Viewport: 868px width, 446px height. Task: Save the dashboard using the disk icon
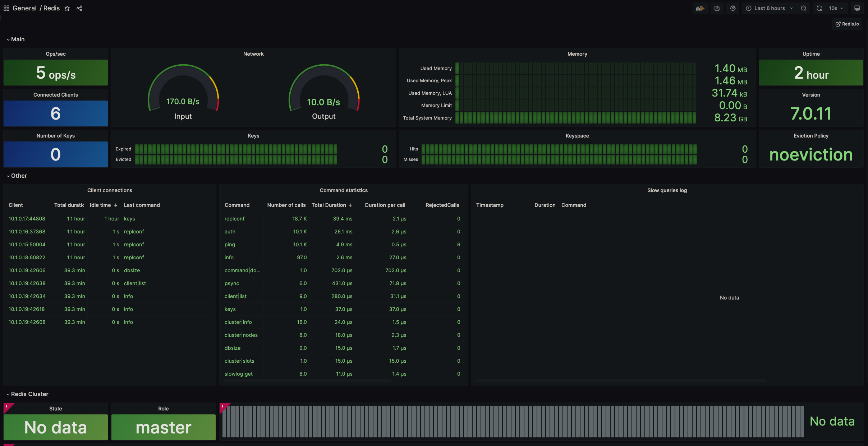[x=717, y=8]
